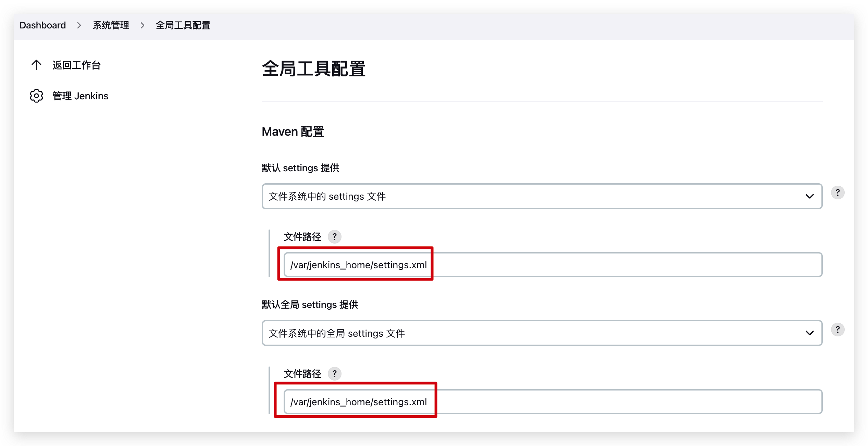Focus the global settings file path input

point(553,401)
